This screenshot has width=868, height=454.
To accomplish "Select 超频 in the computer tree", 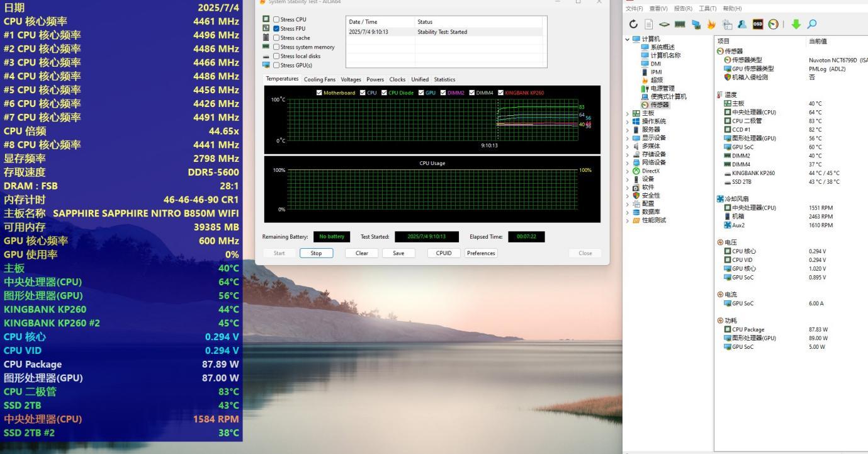I will click(x=657, y=80).
